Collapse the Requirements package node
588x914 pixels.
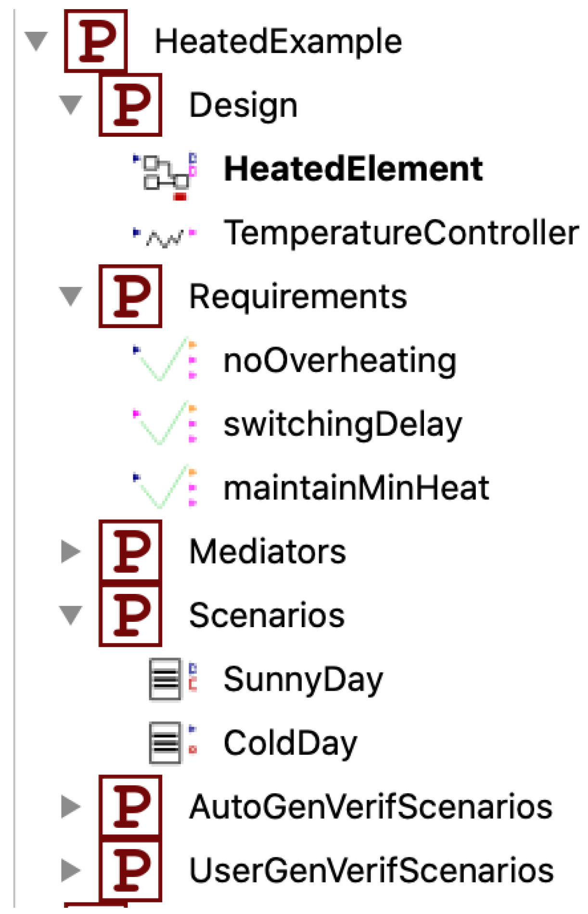(x=71, y=296)
